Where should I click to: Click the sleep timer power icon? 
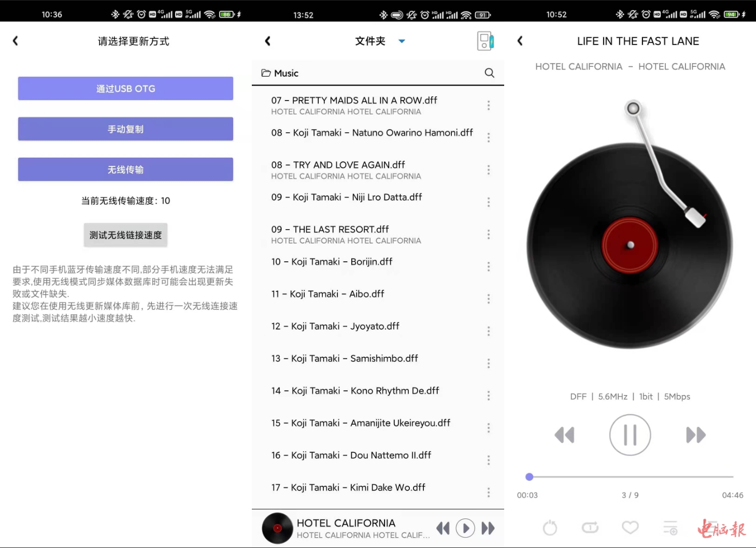(550, 528)
